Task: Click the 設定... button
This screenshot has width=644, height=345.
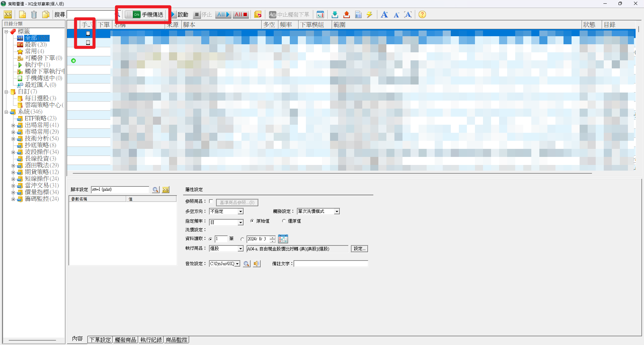Action: [x=360, y=249]
